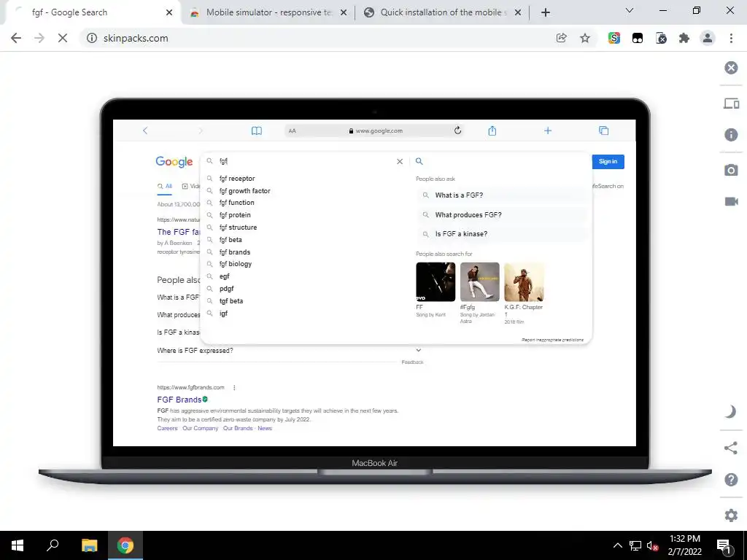
Task: Select suggestion fgf receptor
Action: tap(237, 179)
